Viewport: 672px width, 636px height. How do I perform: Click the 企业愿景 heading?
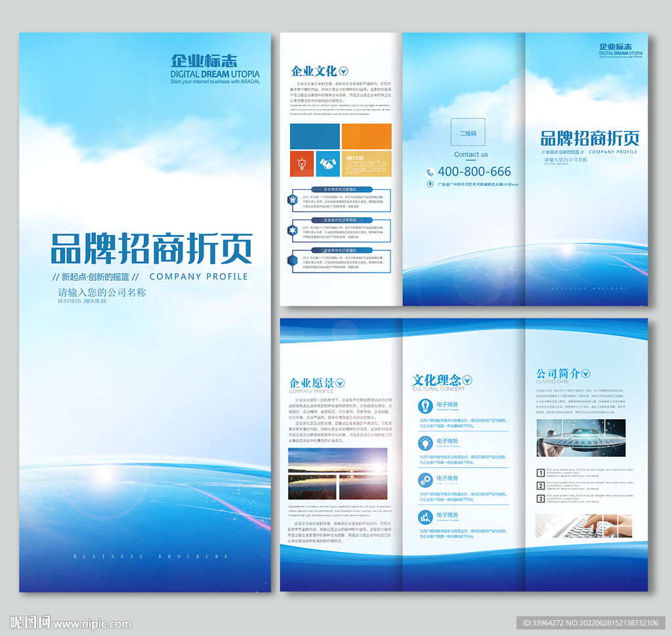coord(312,383)
